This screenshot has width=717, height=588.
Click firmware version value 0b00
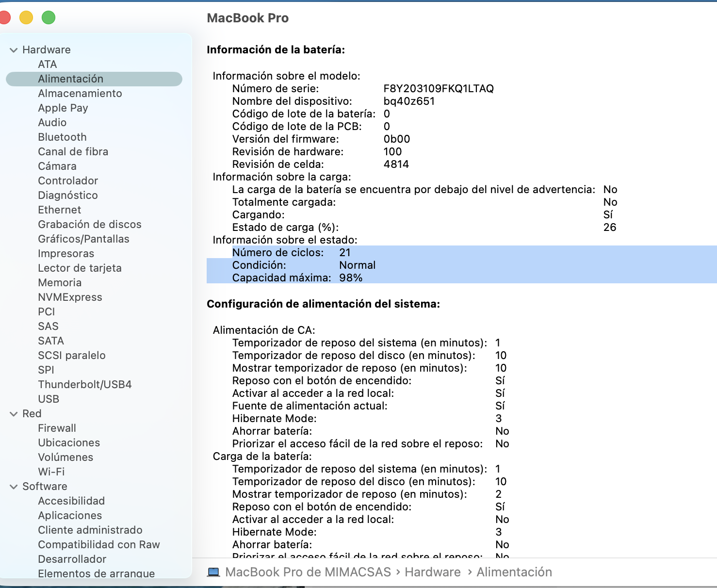[x=397, y=139]
